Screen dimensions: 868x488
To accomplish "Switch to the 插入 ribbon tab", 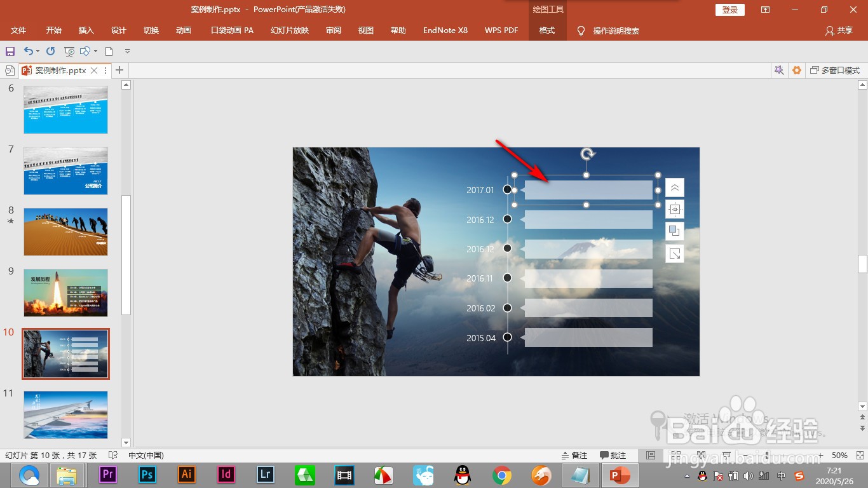I will click(86, 30).
